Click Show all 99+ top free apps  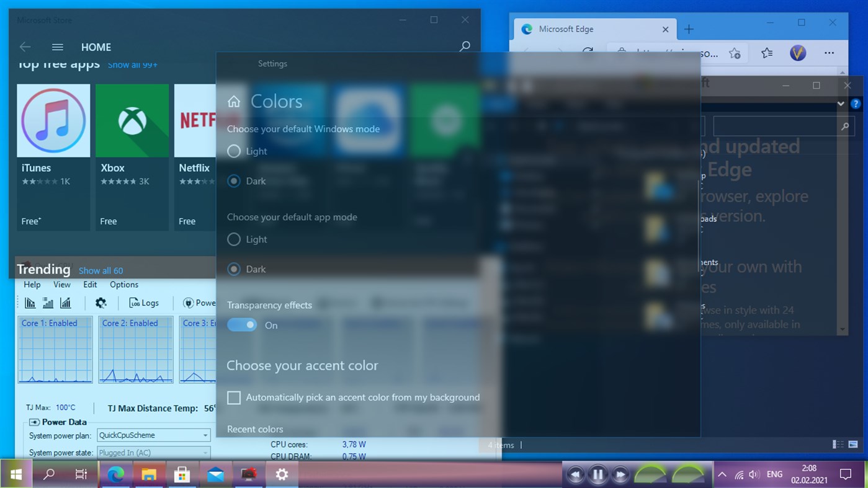click(132, 64)
